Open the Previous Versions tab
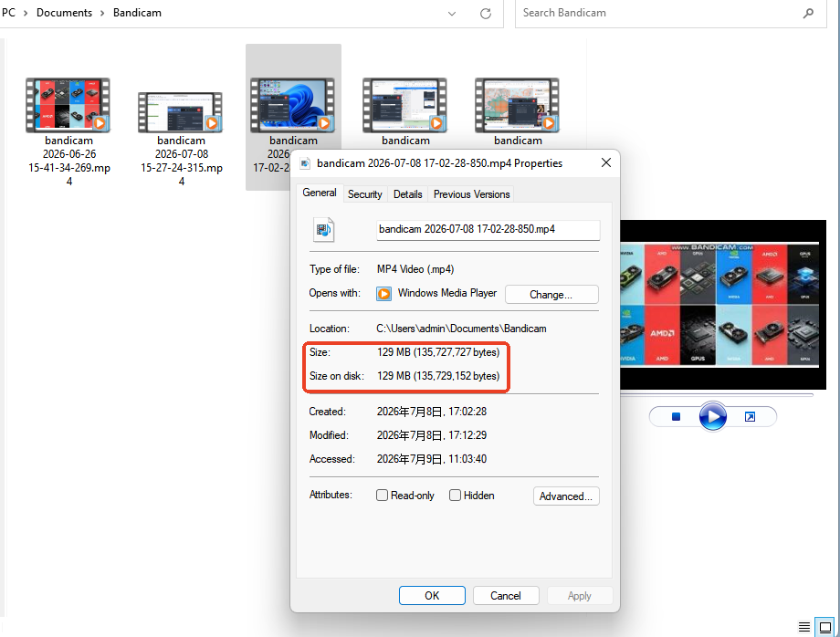 (471, 194)
